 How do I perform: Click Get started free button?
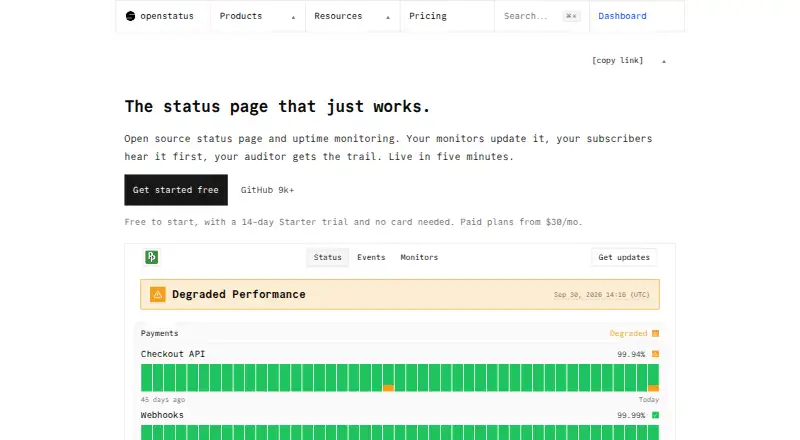(176, 190)
